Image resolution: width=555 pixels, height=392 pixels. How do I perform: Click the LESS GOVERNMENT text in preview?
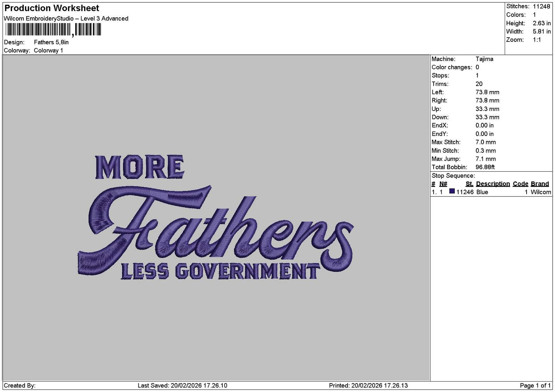click(220, 271)
